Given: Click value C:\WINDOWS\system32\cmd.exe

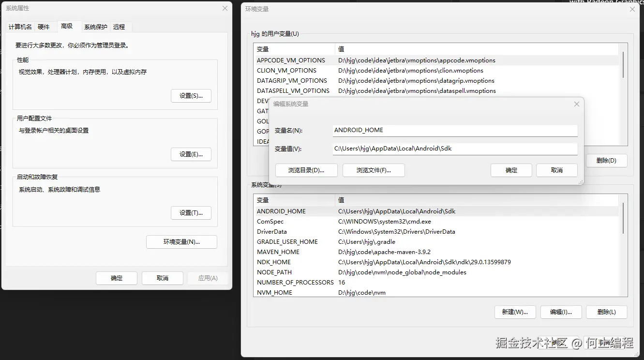Looking at the screenshot, I should [385, 222].
